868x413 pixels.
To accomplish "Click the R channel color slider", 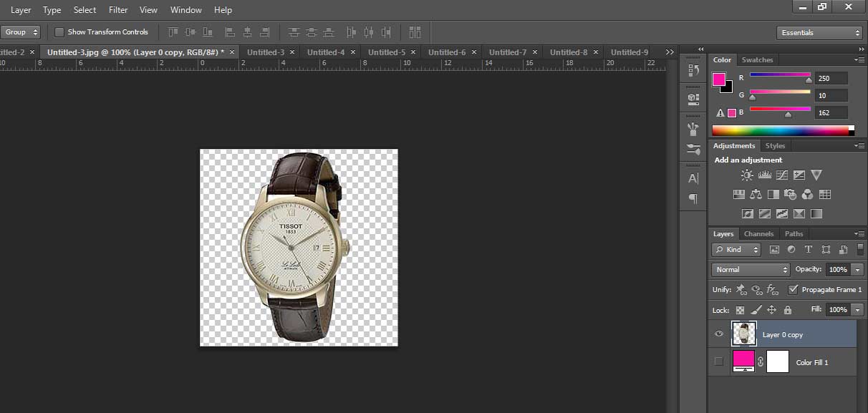I will tap(780, 75).
